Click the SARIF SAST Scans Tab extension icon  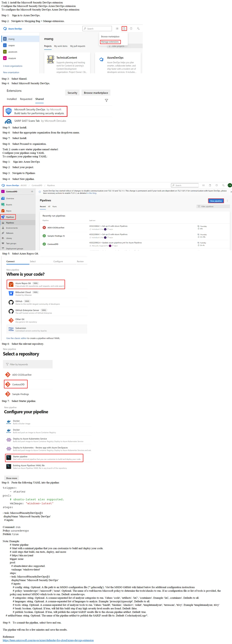pos(9,121)
